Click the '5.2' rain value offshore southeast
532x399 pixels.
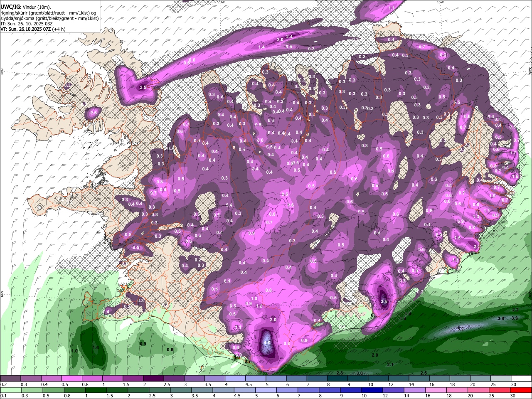tap(460, 329)
